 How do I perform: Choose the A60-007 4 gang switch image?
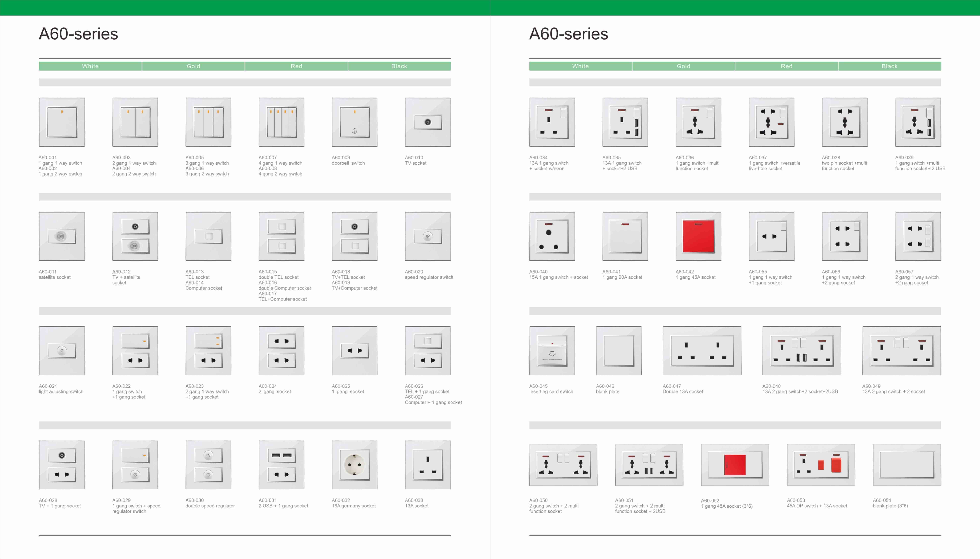(x=281, y=122)
